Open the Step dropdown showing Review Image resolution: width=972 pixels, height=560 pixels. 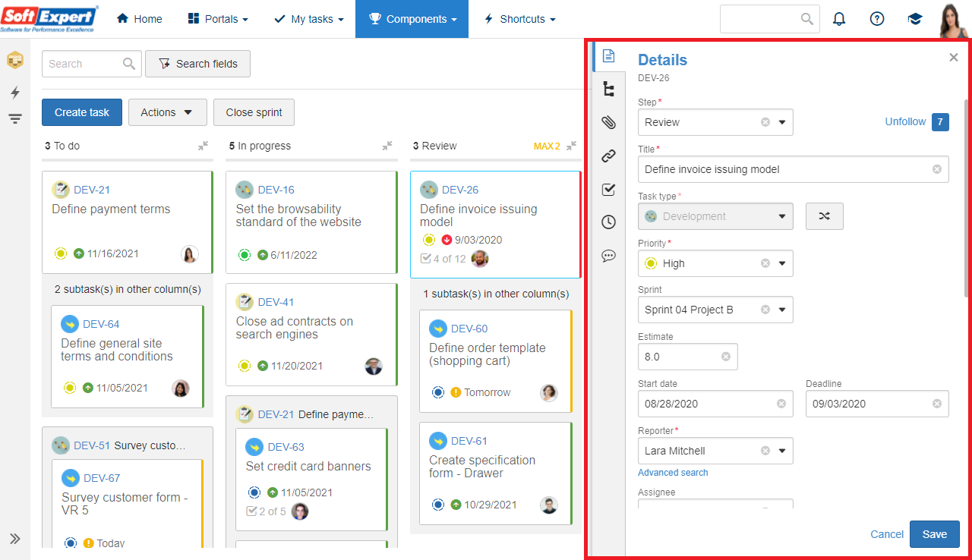[x=782, y=122]
